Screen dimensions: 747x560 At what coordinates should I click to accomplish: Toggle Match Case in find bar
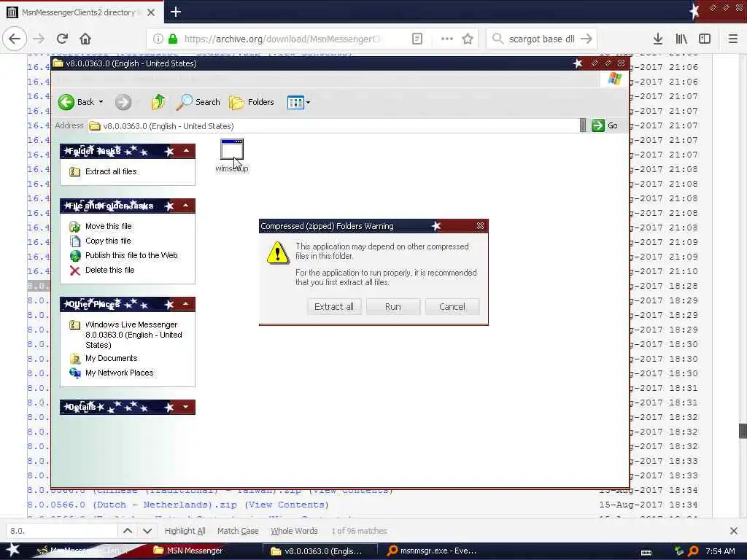pyautogui.click(x=238, y=531)
